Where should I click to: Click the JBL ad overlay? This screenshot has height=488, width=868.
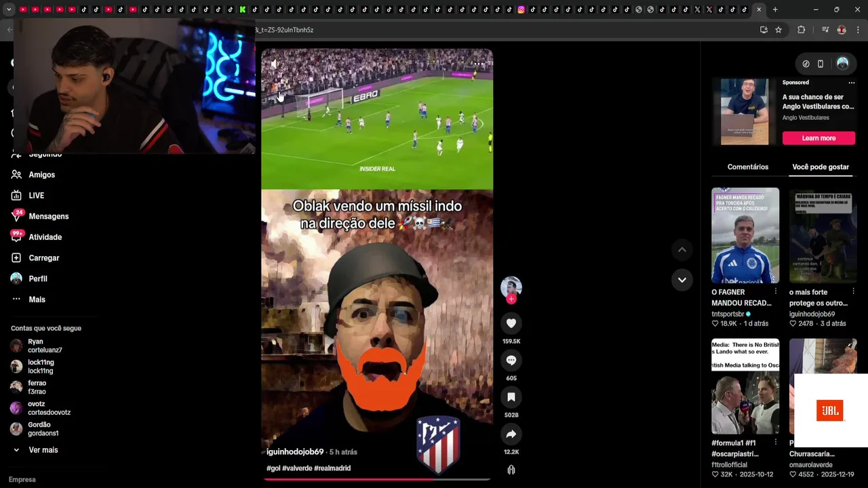click(x=830, y=411)
